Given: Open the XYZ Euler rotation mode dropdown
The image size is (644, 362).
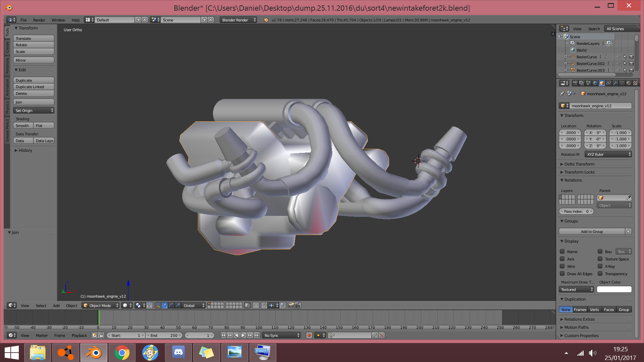Looking at the screenshot, I should pyautogui.click(x=608, y=154).
